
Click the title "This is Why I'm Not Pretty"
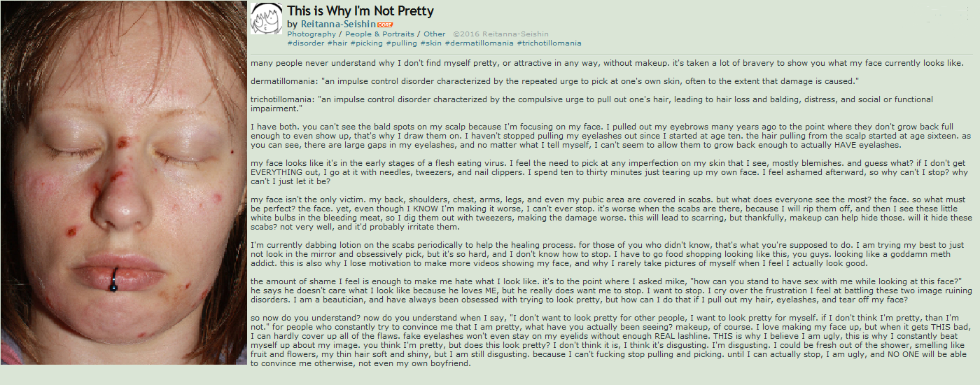360,10
